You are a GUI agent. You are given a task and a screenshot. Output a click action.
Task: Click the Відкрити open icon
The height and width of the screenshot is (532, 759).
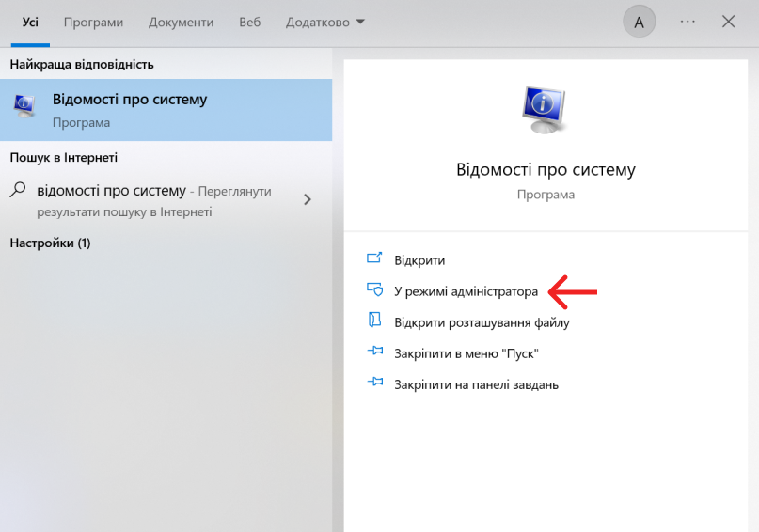[x=375, y=260]
